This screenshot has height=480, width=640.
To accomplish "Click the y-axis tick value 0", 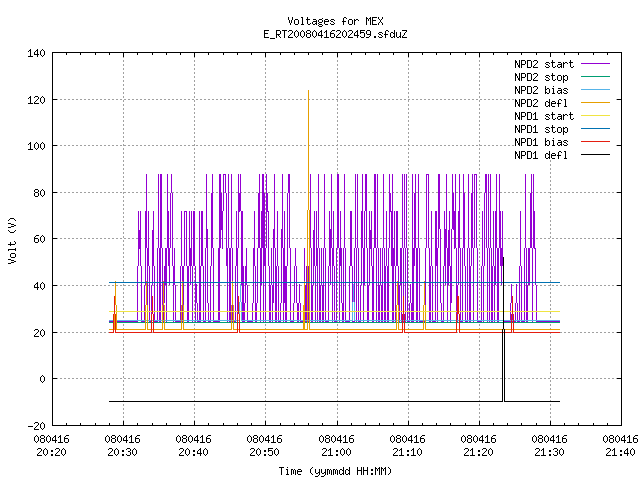I will [42, 379].
